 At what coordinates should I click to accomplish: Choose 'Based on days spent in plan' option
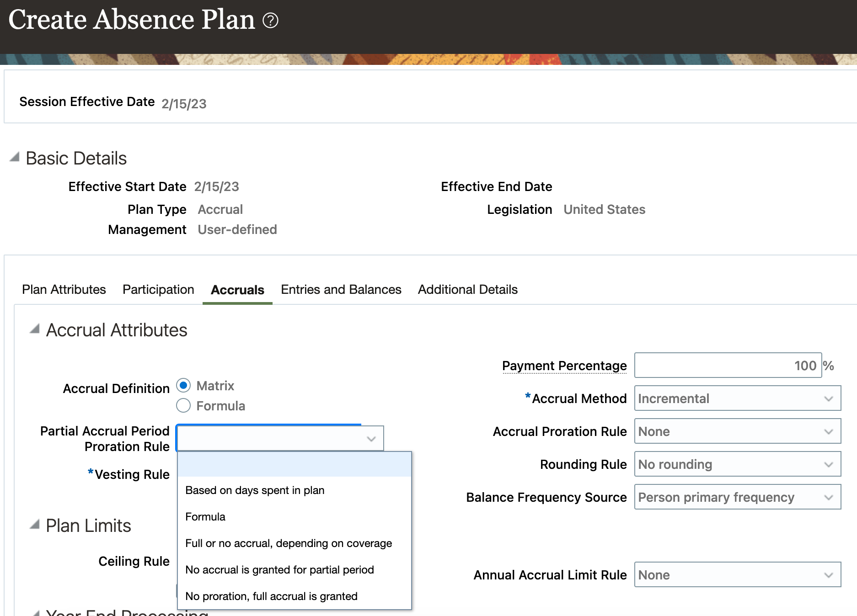(255, 490)
